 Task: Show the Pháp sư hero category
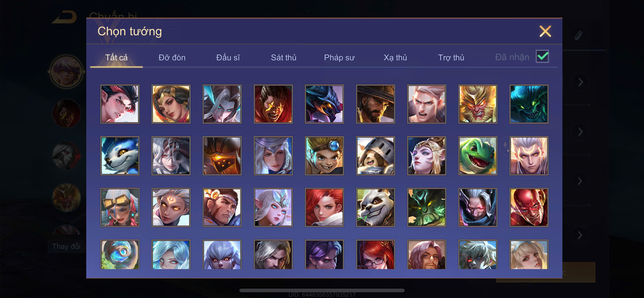[339, 58]
